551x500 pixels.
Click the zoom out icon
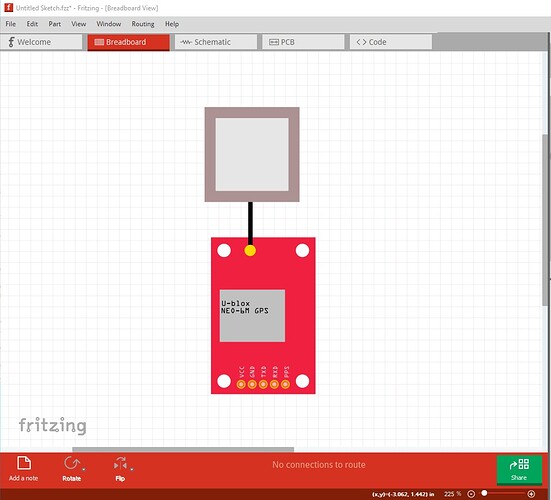coord(471,494)
